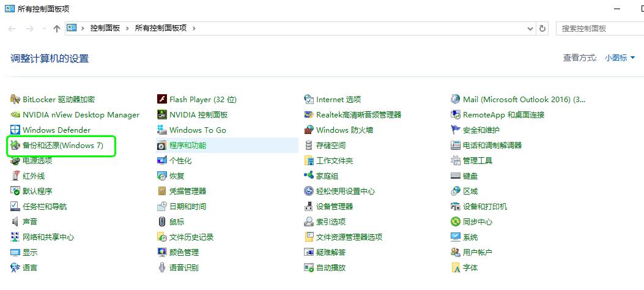
Task: Open 疑难解答 link
Action: click(331, 252)
